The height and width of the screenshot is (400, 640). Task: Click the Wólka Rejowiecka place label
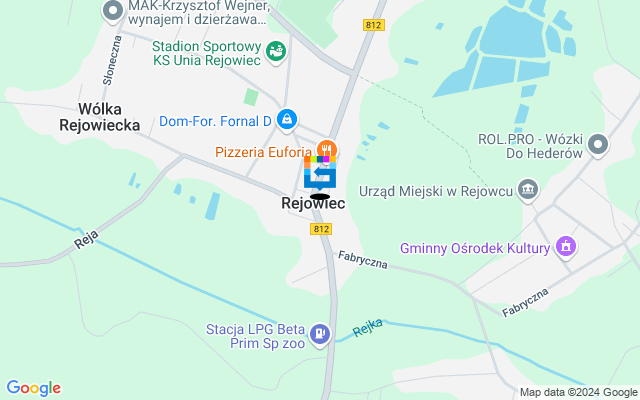pyautogui.click(x=100, y=117)
